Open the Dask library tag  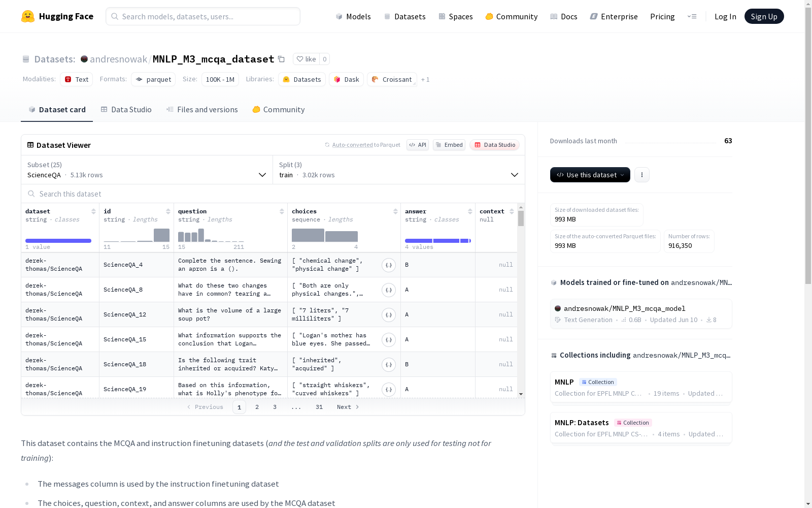coord(347,79)
